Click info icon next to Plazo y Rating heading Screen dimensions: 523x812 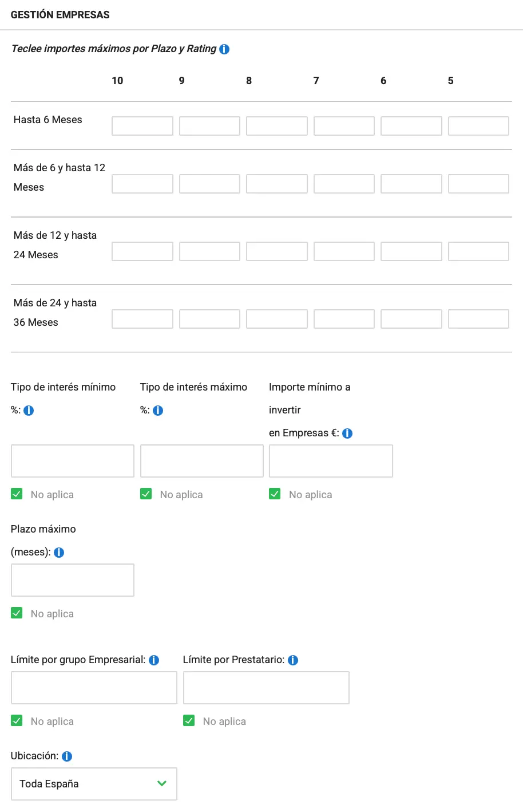coord(224,49)
